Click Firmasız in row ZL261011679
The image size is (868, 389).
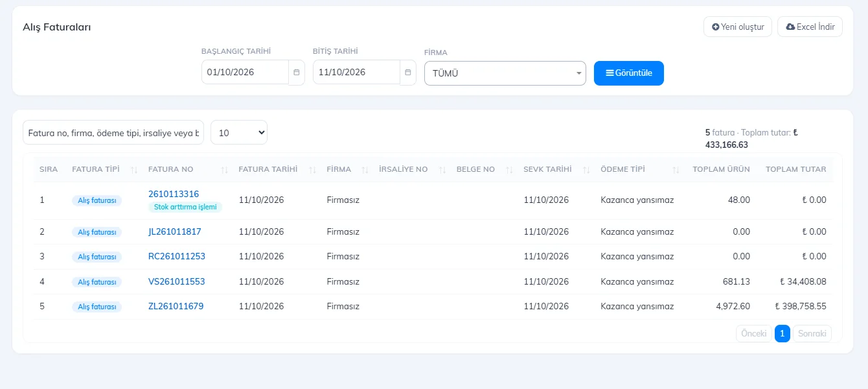coord(343,306)
